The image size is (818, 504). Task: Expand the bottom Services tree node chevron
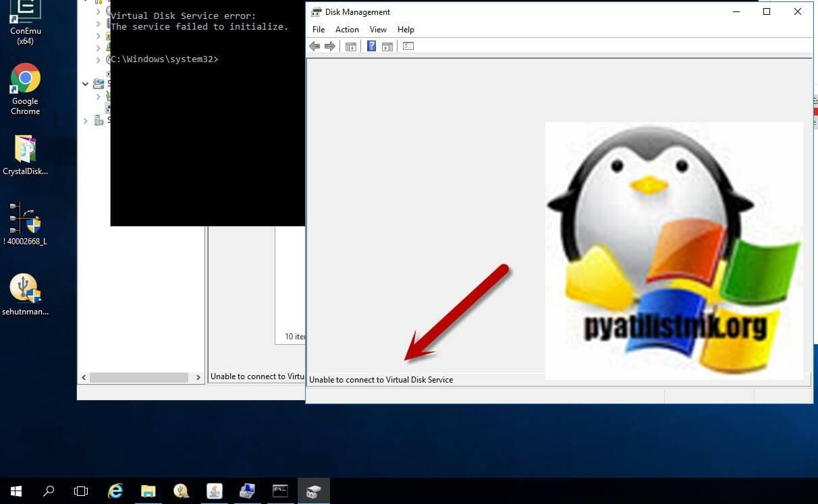[86, 121]
